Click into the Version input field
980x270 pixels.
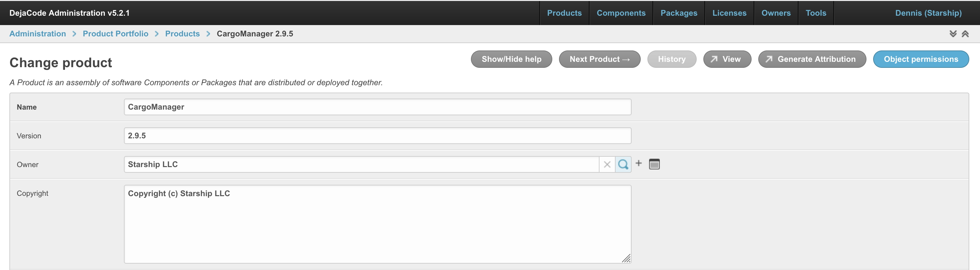(x=377, y=136)
